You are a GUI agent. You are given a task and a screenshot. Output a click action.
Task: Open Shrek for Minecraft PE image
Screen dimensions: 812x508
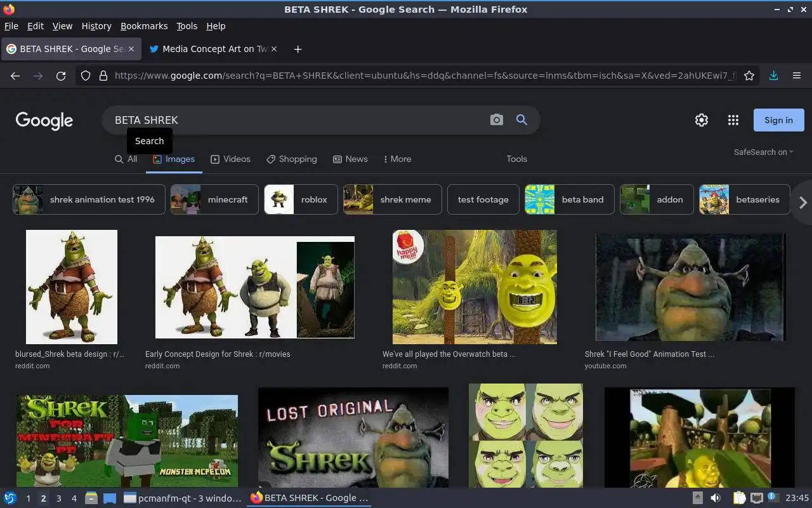pyautogui.click(x=127, y=441)
